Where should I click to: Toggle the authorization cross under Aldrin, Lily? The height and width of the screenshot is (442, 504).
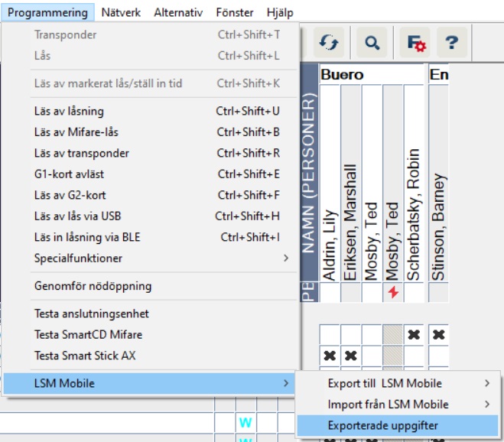pos(330,355)
